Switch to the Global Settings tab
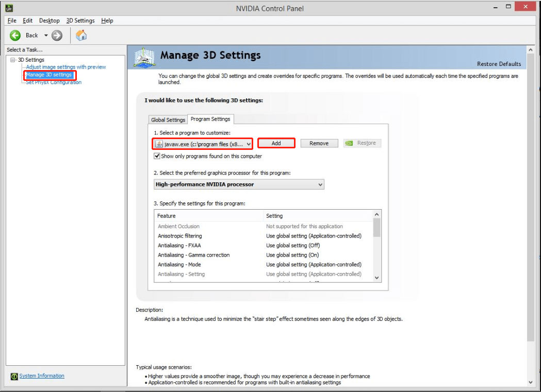 tap(168, 120)
